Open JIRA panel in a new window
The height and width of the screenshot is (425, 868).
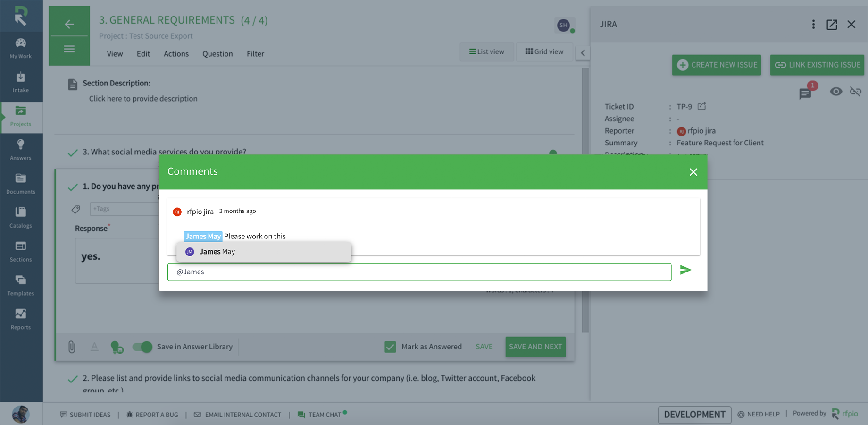[x=832, y=25]
